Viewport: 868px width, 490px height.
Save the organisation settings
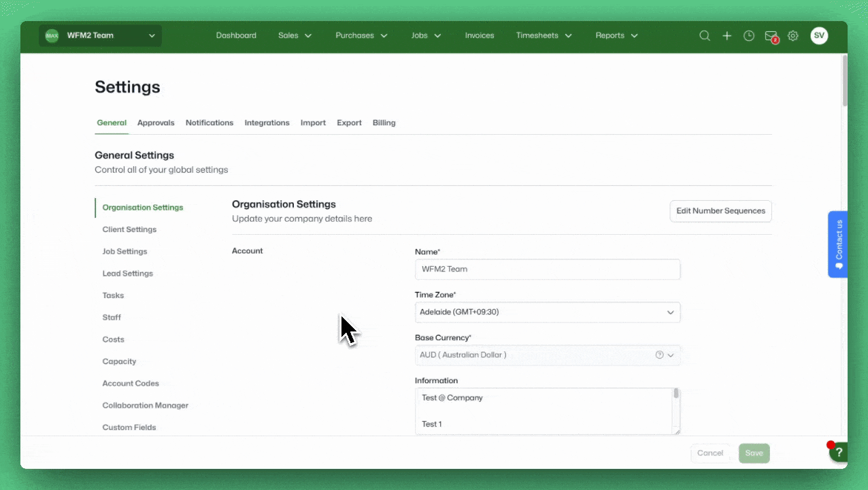(x=754, y=453)
